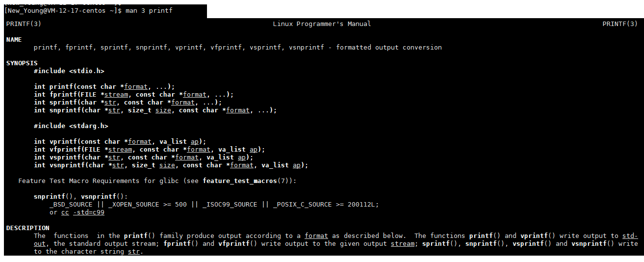Click the _BSD_SOURCE macro text

pyautogui.click(x=71, y=205)
